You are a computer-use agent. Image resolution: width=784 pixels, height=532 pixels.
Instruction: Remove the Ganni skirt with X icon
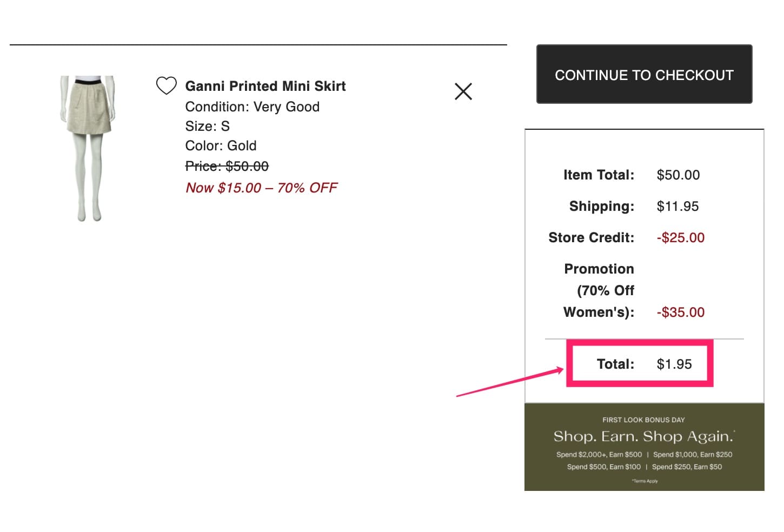point(463,91)
